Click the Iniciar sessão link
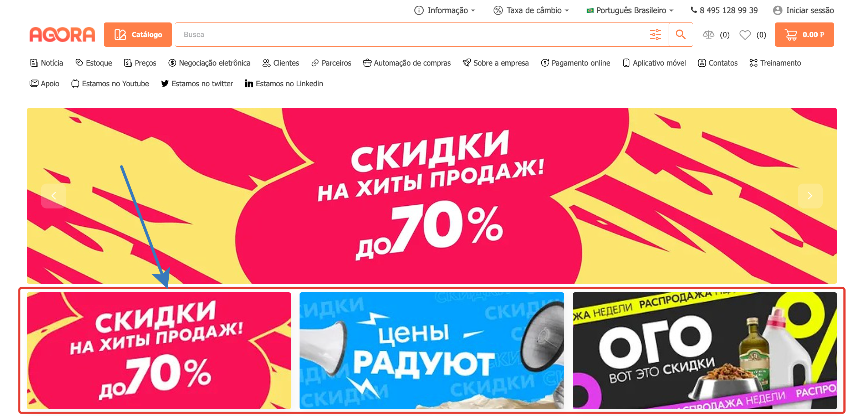Viewport: 868px width, 416px height. pyautogui.click(x=803, y=10)
